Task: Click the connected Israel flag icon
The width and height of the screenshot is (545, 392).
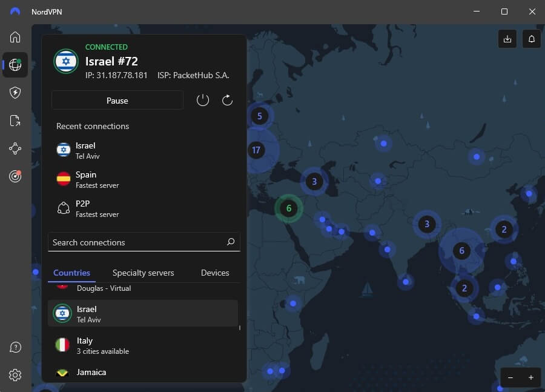Action: (65, 61)
